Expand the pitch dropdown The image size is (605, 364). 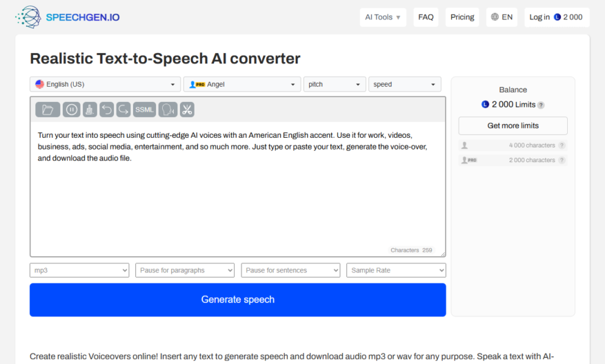pos(335,84)
